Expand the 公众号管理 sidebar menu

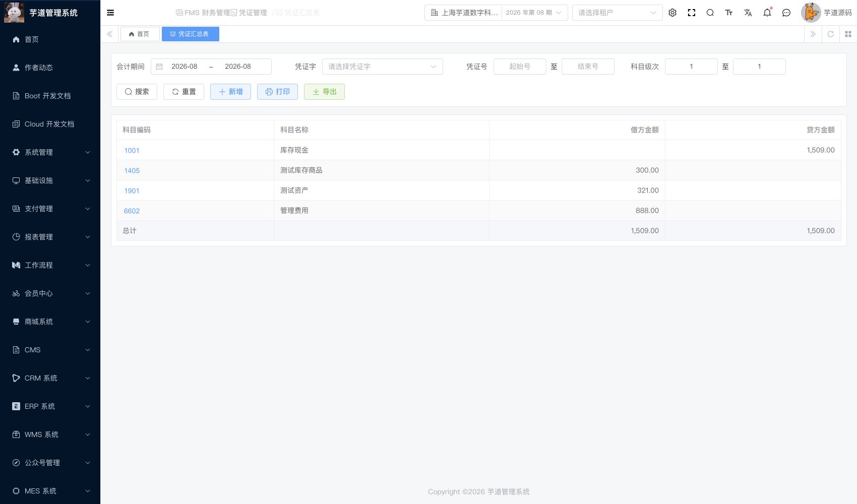[50, 463]
